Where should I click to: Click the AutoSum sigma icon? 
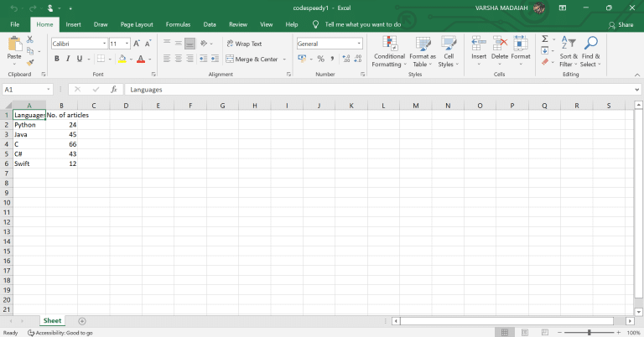click(x=544, y=39)
